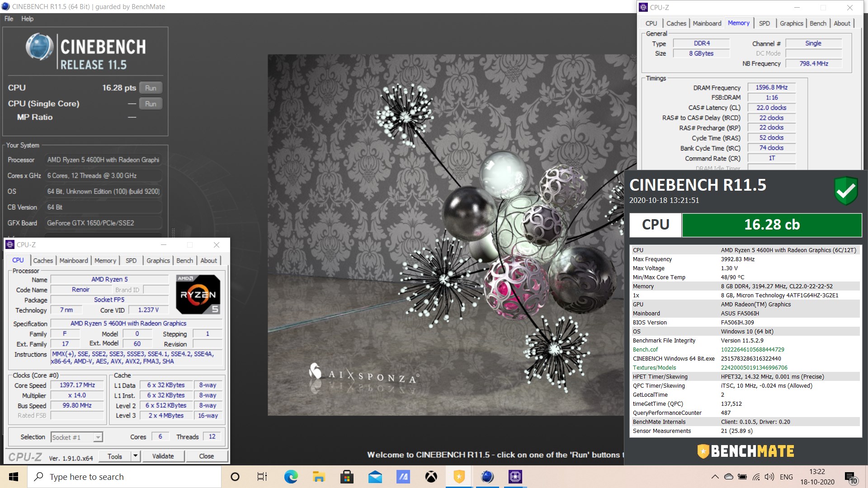Switch to Memory tab in lower CPU-Z window
This screenshot has height=488, width=868.
tap(105, 261)
